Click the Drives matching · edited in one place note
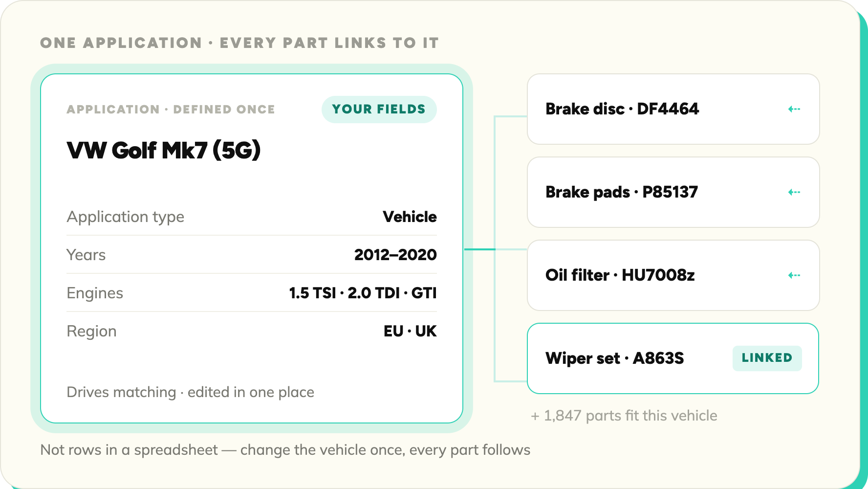This screenshot has width=868, height=489. point(191,392)
